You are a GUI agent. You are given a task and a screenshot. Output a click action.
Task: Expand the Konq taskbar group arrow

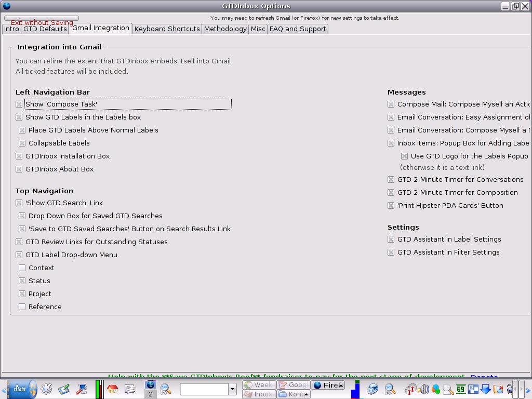pyautogui.click(x=306, y=394)
